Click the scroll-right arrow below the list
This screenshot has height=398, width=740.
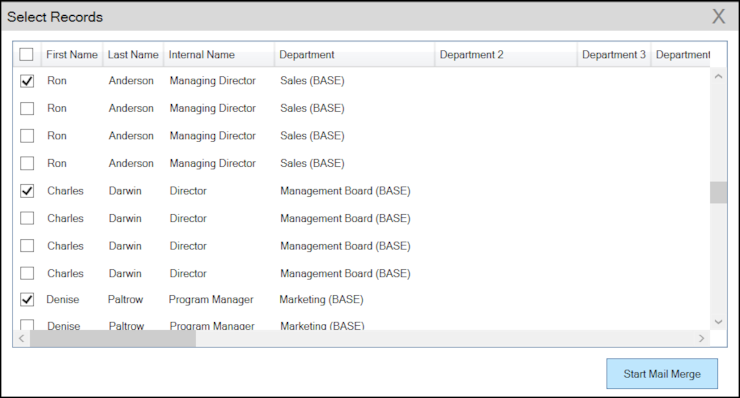[701, 338]
